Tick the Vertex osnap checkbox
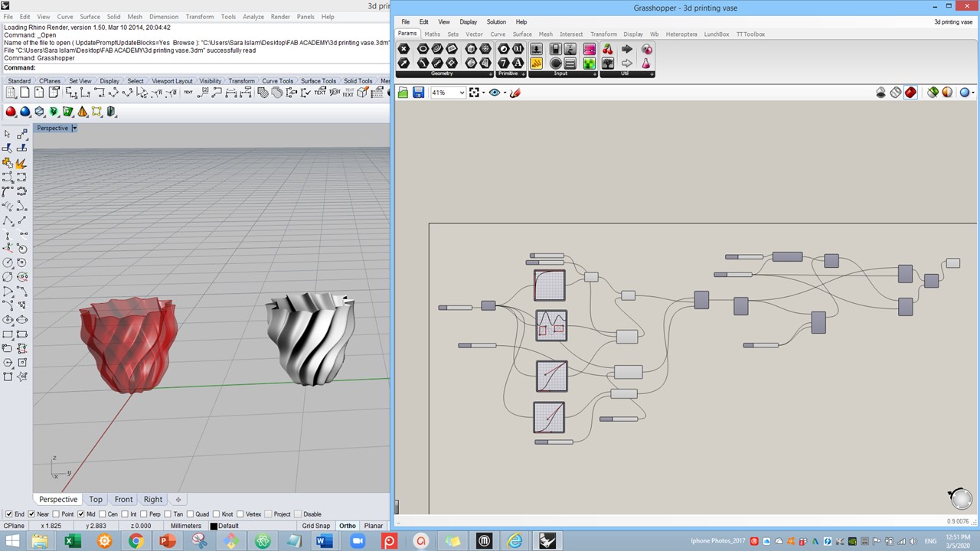The width and height of the screenshot is (980, 551). (240, 514)
